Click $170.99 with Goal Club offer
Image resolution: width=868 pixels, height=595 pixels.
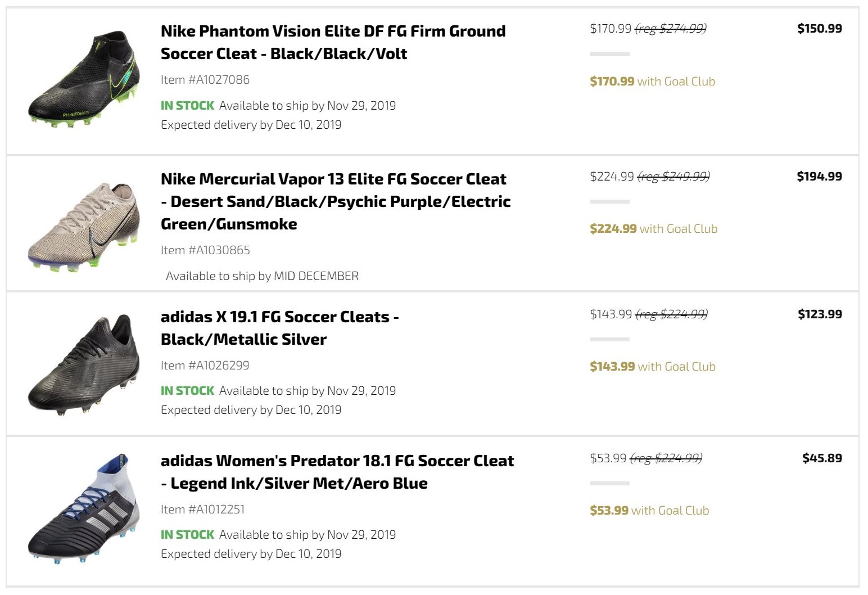pos(652,82)
